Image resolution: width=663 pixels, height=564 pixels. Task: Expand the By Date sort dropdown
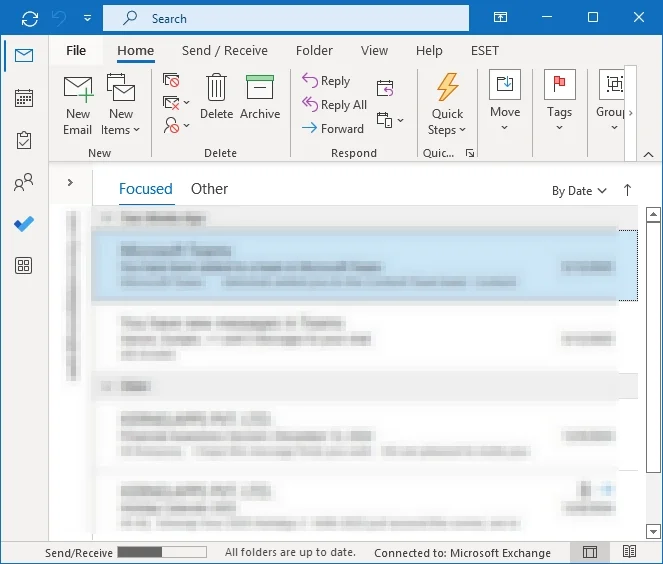[579, 191]
